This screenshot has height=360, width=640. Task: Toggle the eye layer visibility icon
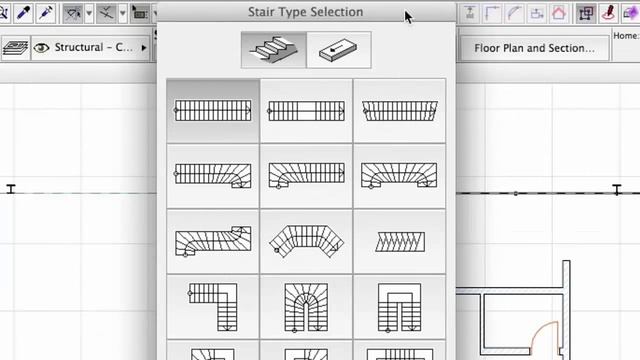click(41, 48)
